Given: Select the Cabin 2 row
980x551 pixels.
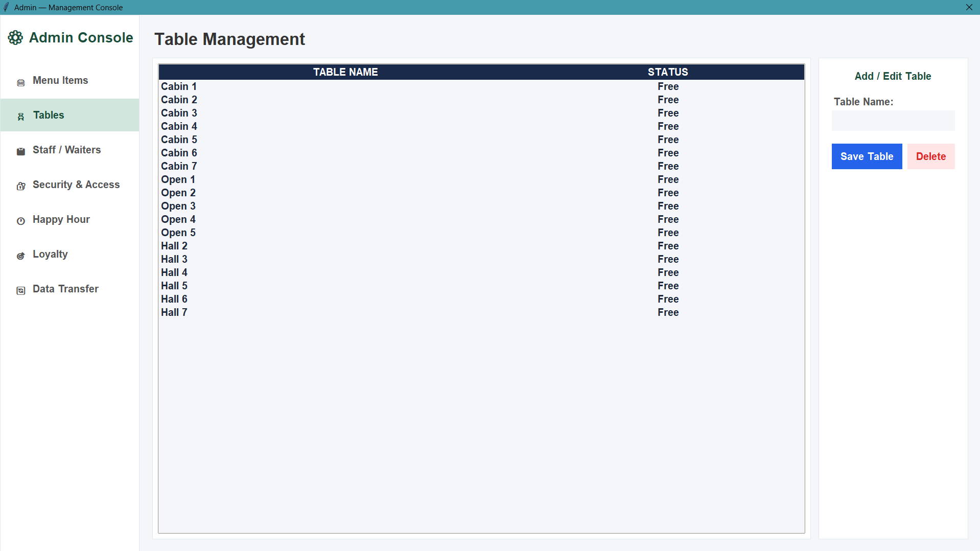Looking at the screenshot, I should (x=481, y=100).
